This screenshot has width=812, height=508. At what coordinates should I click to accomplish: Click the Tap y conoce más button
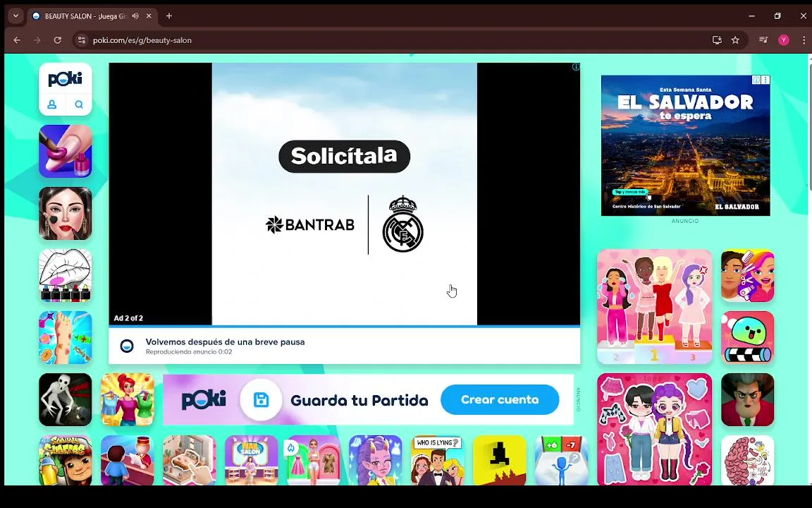click(629, 192)
